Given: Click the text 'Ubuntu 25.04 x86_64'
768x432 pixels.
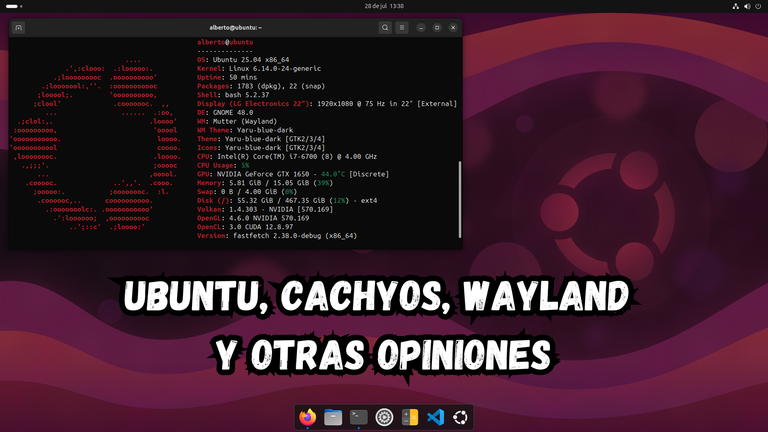Looking at the screenshot, I should click(x=251, y=60).
